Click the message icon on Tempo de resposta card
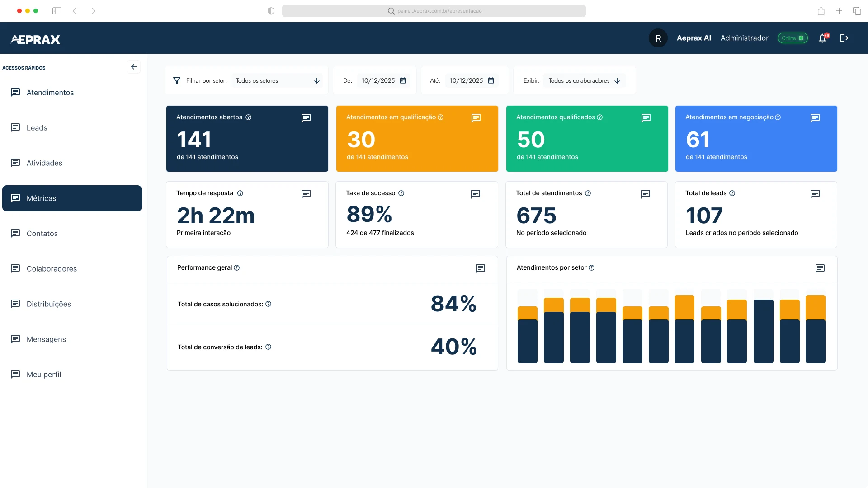Viewport: 868px width, 488px height. click(306, 194)
